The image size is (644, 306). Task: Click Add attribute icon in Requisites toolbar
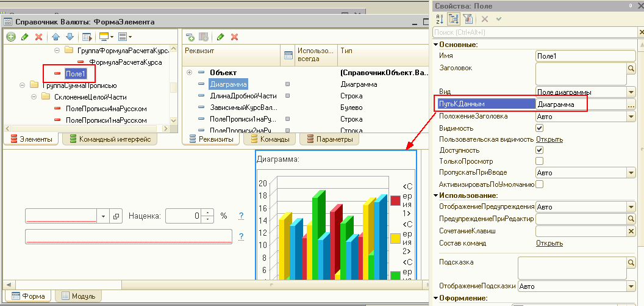tap(190, 37)
